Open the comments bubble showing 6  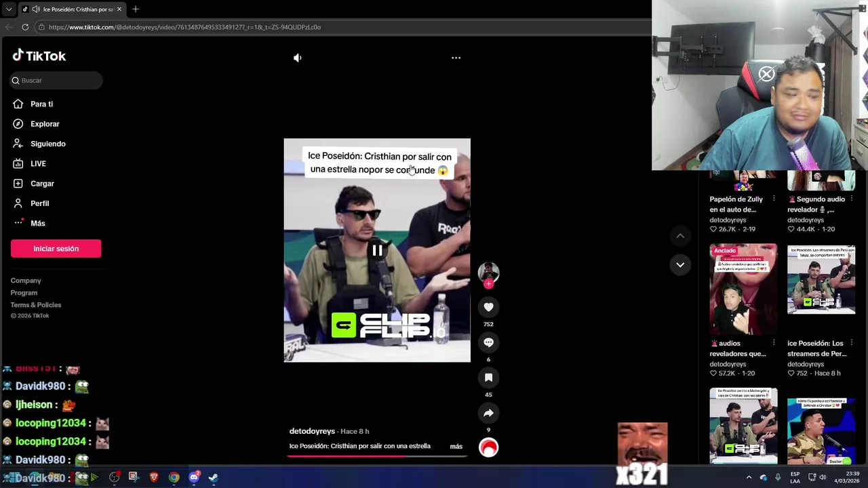(x=488, y=342)
